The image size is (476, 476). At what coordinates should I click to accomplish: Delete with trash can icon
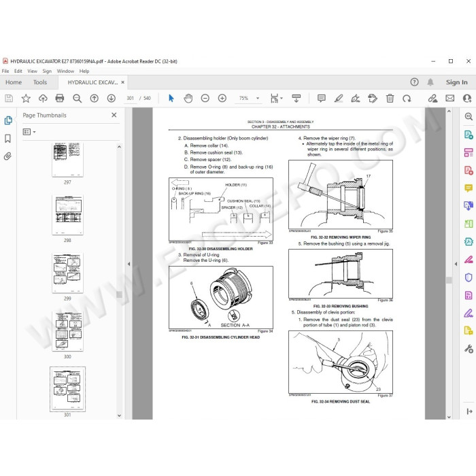[390, 99]
